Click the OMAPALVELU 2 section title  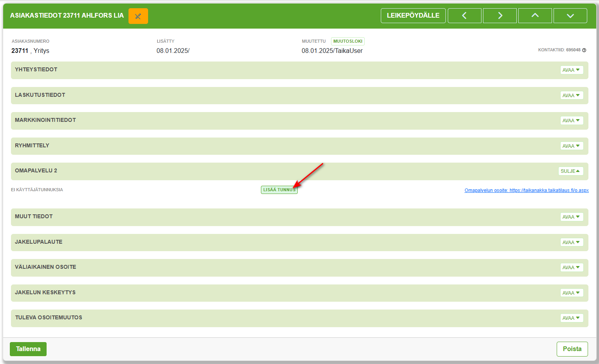(x=36, y=170)
